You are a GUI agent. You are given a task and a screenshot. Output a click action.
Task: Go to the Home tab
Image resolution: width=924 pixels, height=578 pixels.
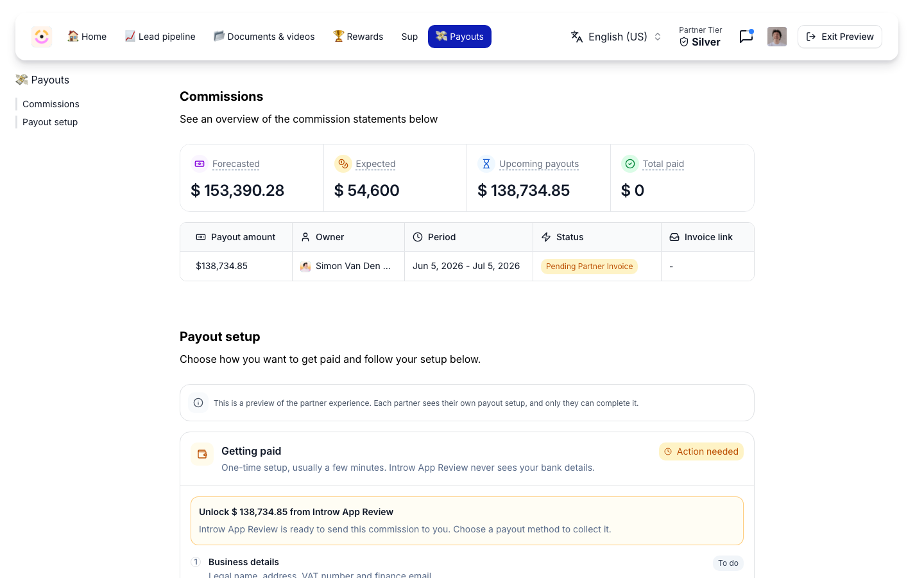[x=87, y=37]
